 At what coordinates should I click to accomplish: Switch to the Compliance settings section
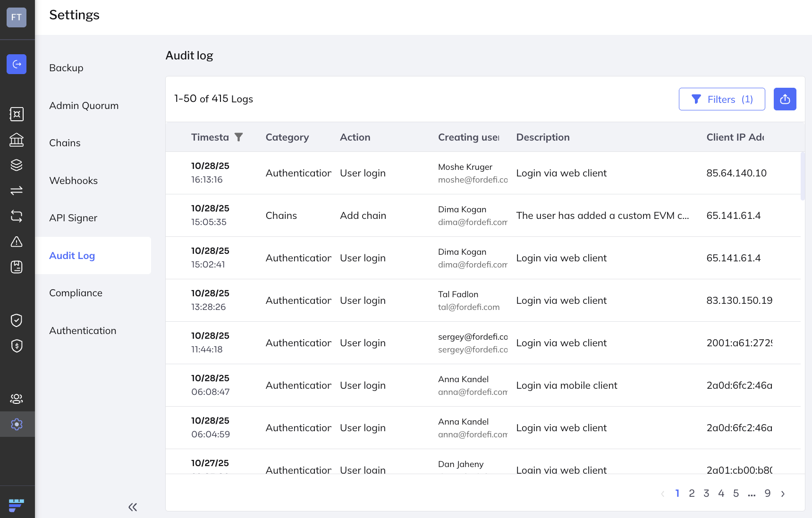coord(76,293)
